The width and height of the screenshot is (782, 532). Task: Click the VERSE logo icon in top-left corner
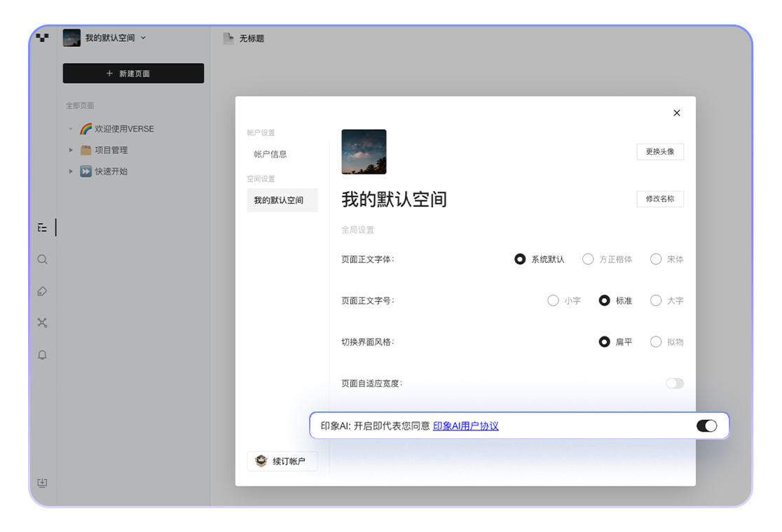[x=43, y=38]
